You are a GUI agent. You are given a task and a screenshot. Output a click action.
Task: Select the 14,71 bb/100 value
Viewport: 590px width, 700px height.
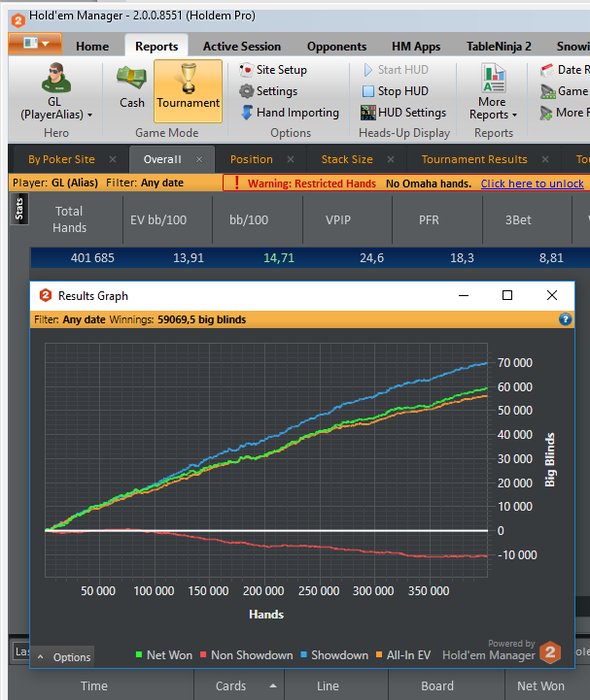tap(278, 258)
